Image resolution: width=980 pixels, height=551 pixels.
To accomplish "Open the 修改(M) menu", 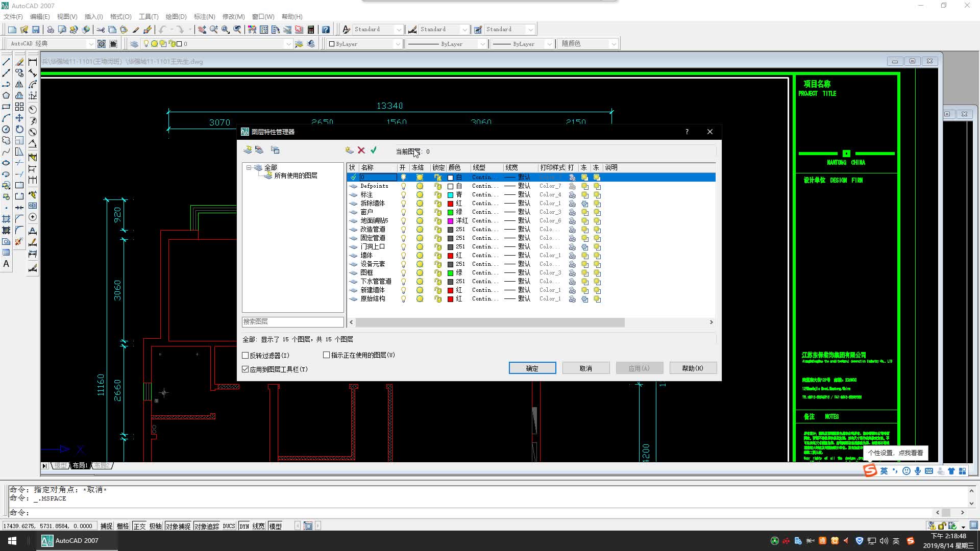I will pos(233,17).
